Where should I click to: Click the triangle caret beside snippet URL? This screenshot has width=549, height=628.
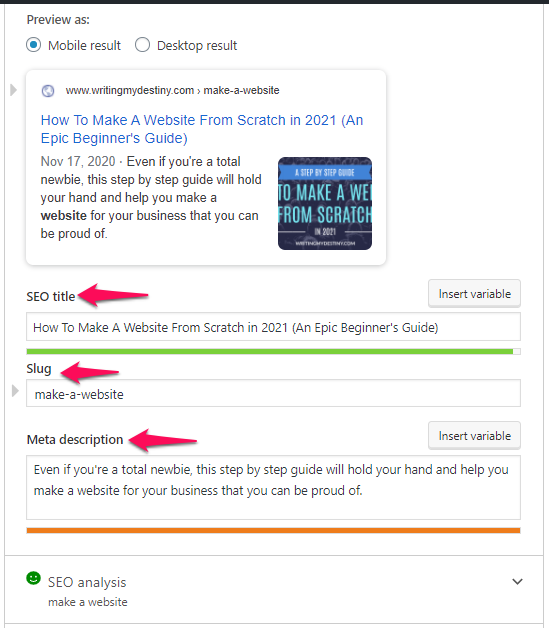point(14,90)
